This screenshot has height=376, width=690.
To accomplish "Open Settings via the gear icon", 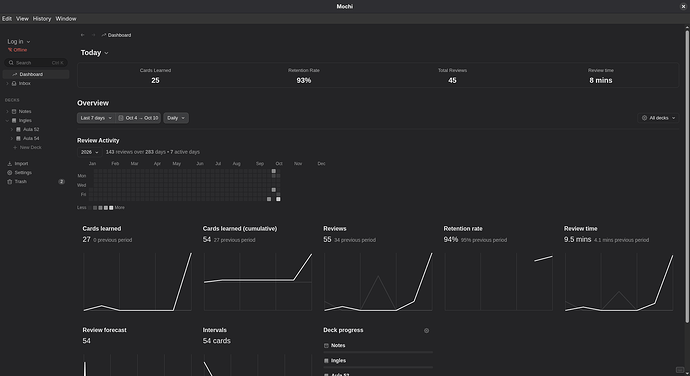I will pos(10,173).
